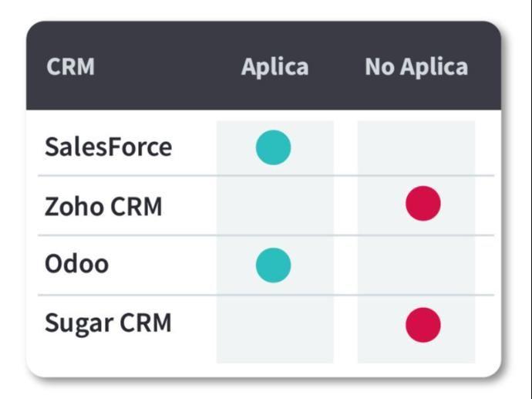Select empty No Aplica cell for SalesForce
The height and width of the screenshot is (399, 532).
pyautogui.click(x=416, y=147)
